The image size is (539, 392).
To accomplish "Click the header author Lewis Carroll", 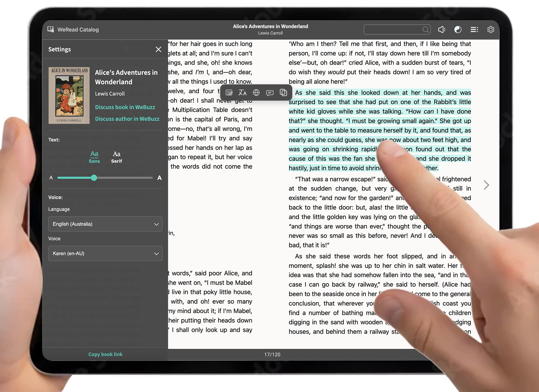I will point(270,33).
